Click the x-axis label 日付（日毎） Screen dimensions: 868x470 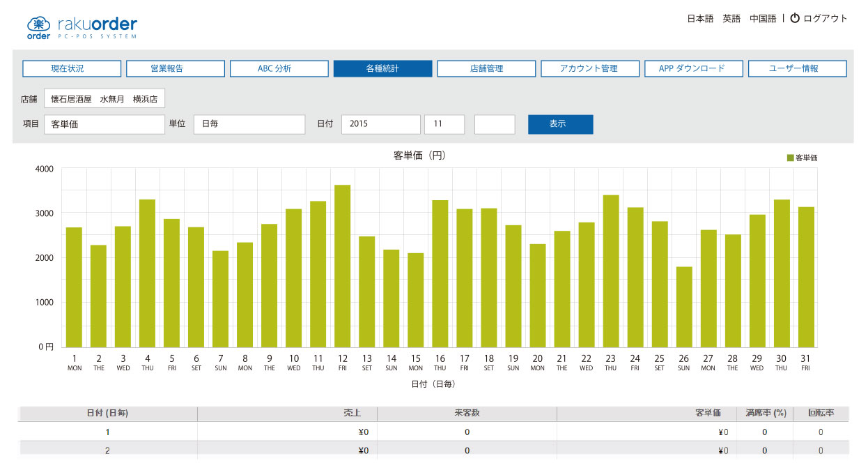(x=433, y=384)
